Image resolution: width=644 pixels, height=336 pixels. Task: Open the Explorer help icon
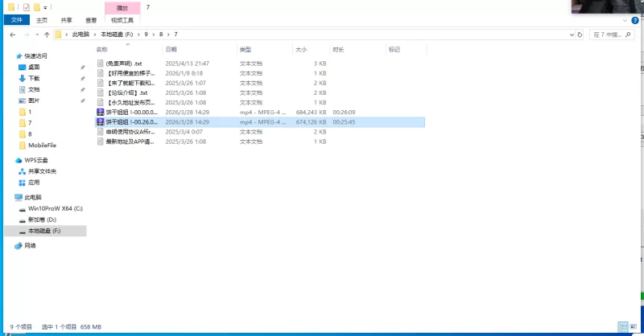click(635, 20)
